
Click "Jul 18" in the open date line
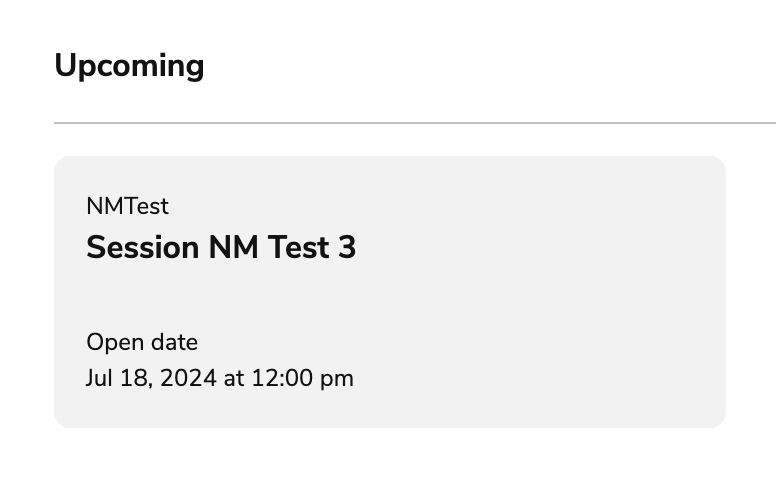115,379
